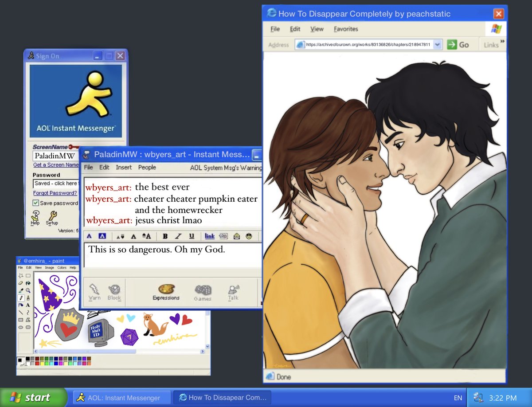The image size is (532, 407).
Task: Click the Get a Screen Name link
Action: [x=56, y=165]
